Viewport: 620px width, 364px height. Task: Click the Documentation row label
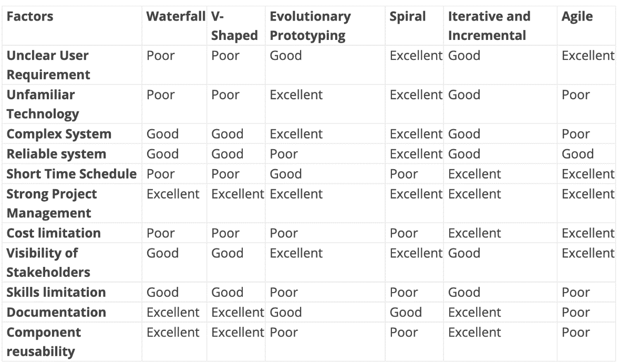[56, 312]
